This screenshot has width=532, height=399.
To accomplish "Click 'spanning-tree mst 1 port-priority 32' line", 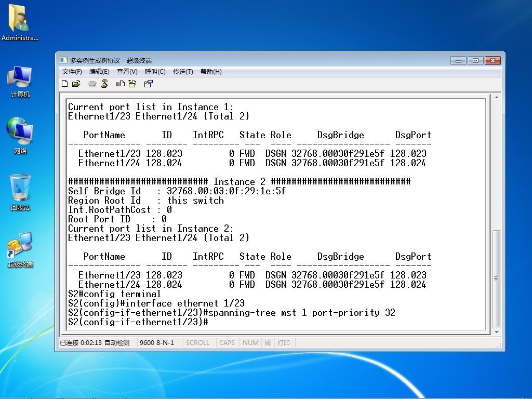I will pos(232,312).
